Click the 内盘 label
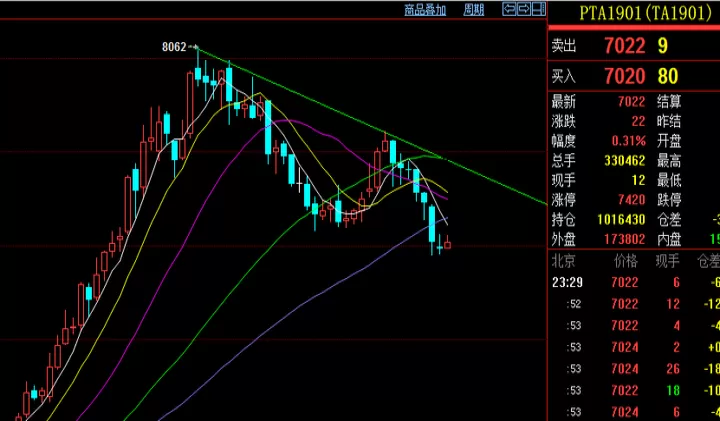The height and width of the screenshot is (421, 720). click(669, 239)
